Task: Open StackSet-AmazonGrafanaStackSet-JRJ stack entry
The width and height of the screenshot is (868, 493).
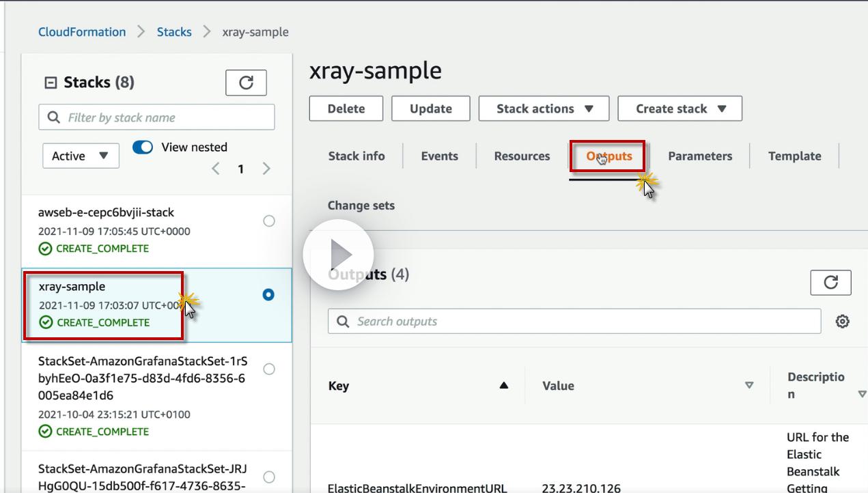Action: click(143, 477)
